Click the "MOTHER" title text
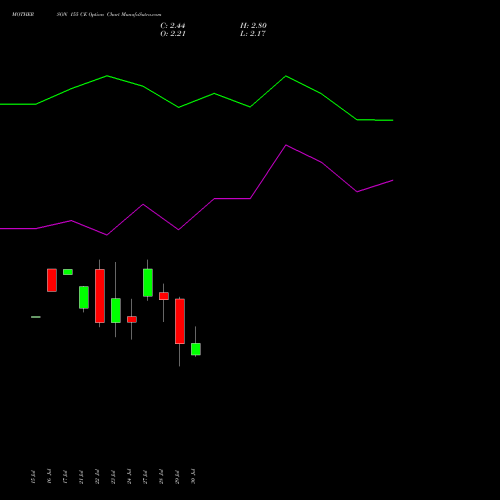500x500 pixels. [23, 15]
